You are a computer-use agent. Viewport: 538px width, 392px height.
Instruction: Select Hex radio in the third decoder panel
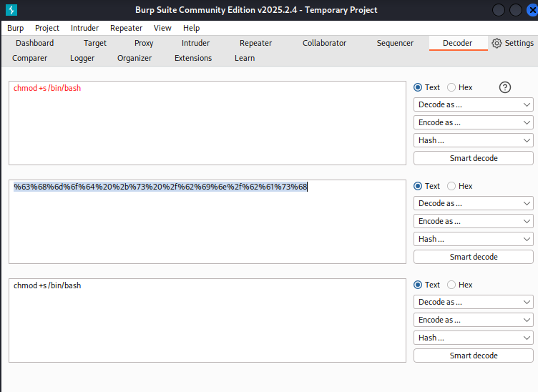tap(451, 285)
